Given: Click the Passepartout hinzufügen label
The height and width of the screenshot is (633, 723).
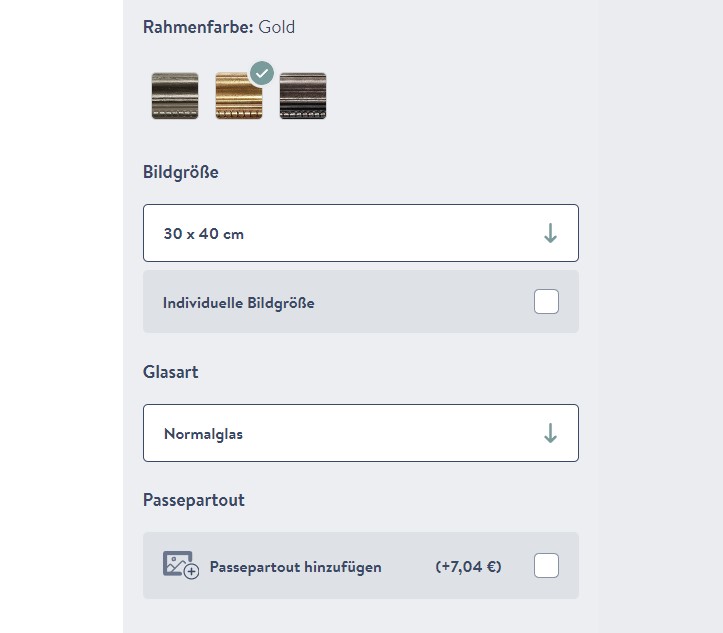Looking at the screenshot, I should pyautogui.click(x=295, y=567).
